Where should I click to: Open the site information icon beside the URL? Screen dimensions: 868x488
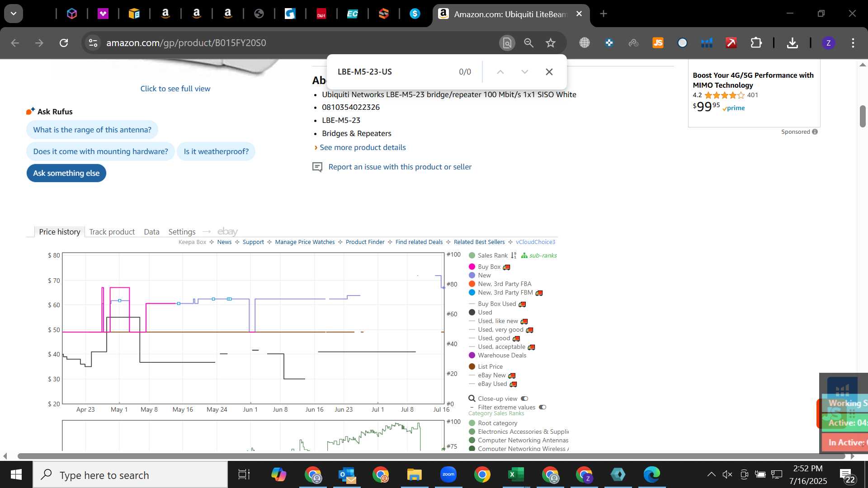click(93, 43)
